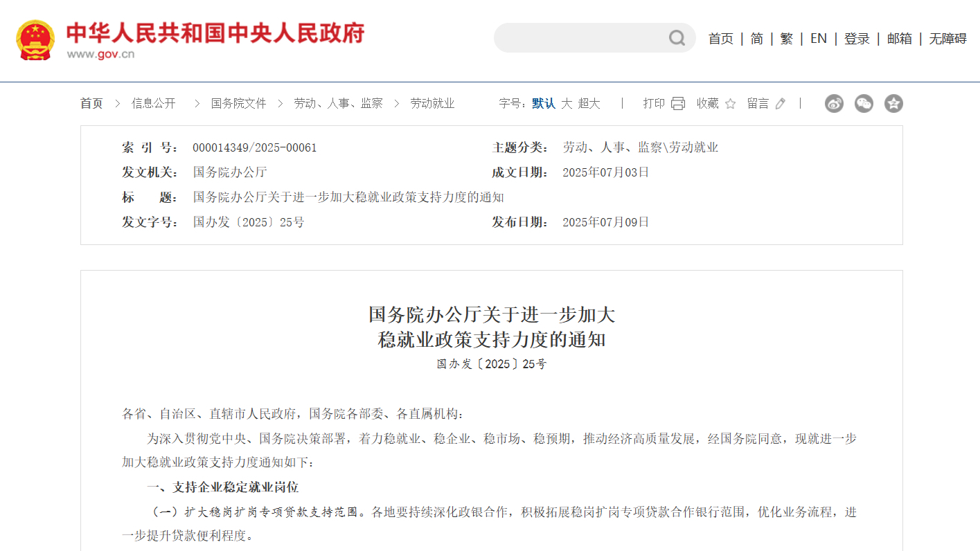980x551 pixels.
Task: Click the index number 000014349/2025-00061
Action: point(255,148)
